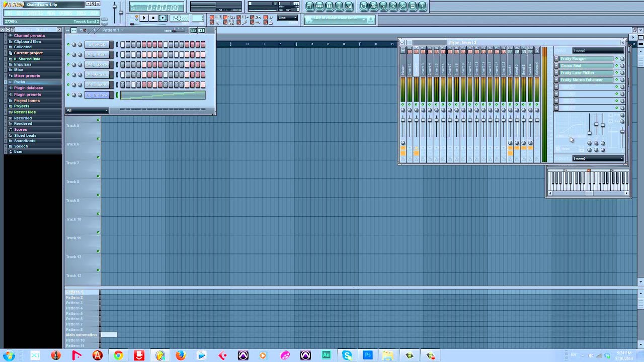Open Skype from the taskbar
Screen dimensions: 644x362
click(347, 355)
